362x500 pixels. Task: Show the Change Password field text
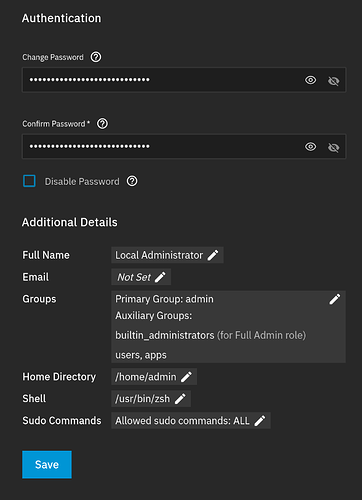click(x=311, y=80)
